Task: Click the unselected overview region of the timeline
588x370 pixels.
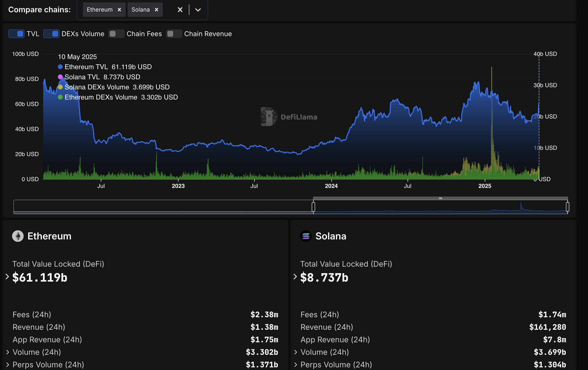Action: [x=163, y=207]
